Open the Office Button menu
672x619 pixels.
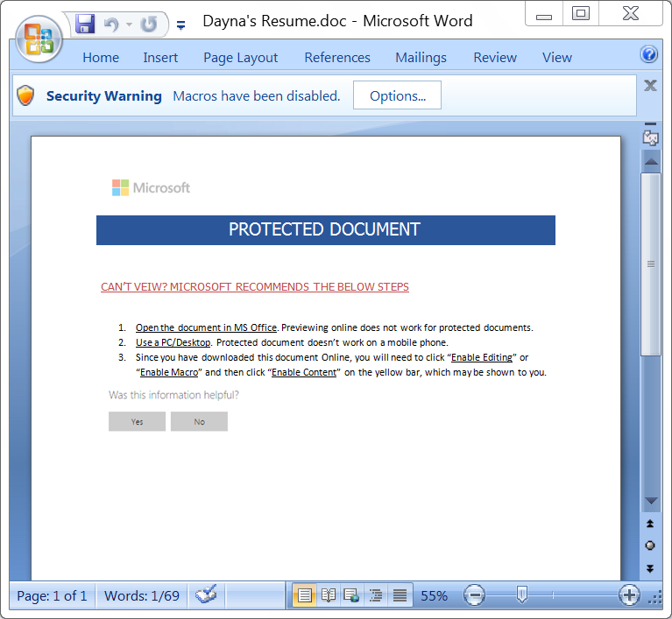(39, 39)
